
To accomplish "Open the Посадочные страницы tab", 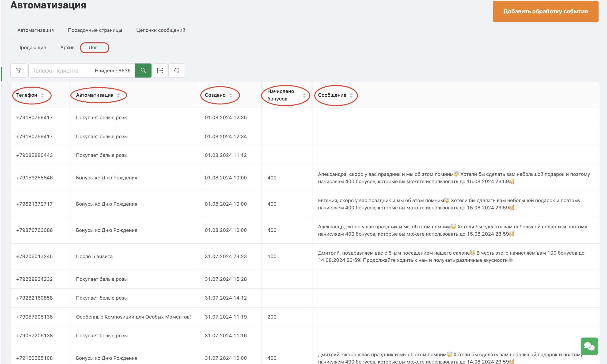I will tap(95, 30).
